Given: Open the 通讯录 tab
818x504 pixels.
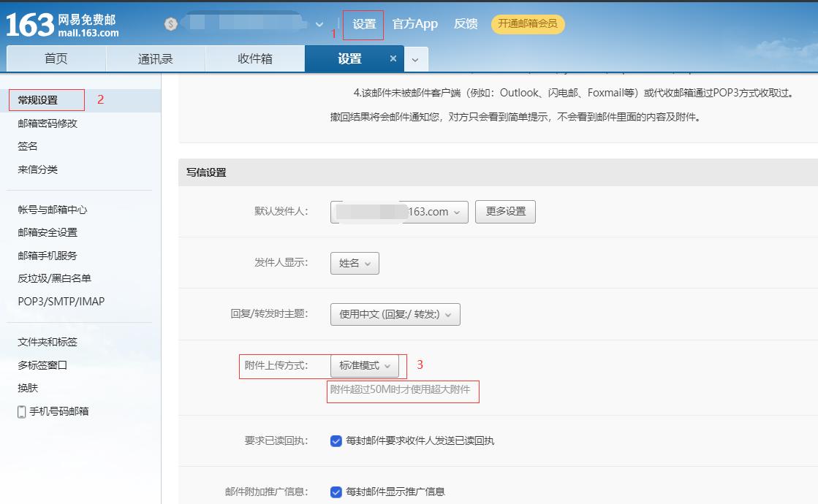Looking at the screenshot, I should point(156,58).
